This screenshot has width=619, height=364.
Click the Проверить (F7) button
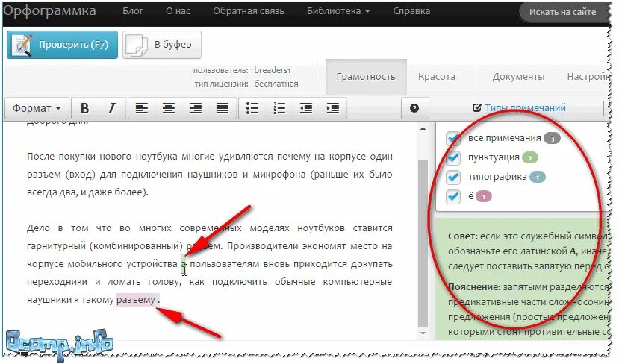coord(63,45)
